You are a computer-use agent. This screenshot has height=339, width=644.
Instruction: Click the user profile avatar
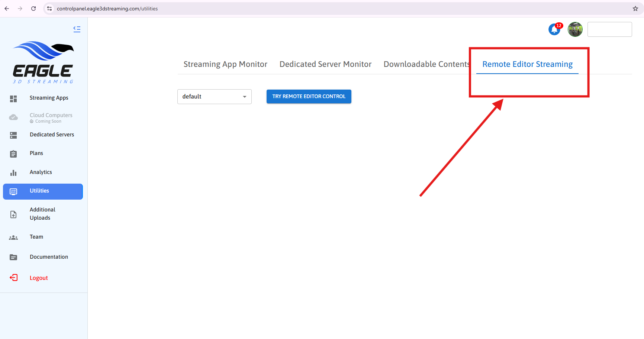click(575, 29)
